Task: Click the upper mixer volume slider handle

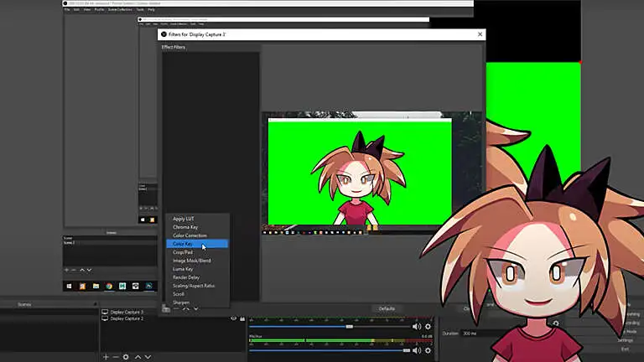Action: click(x=349, y=327)
